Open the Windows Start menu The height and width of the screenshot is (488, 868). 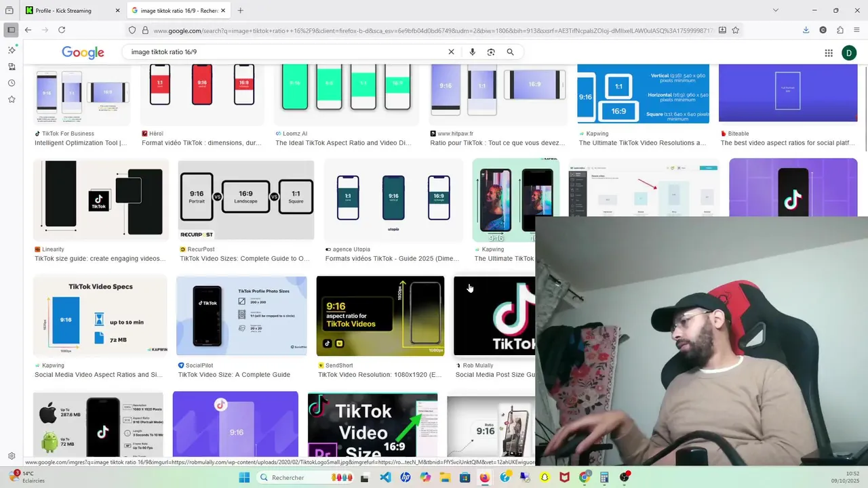[x=244, y=477]
